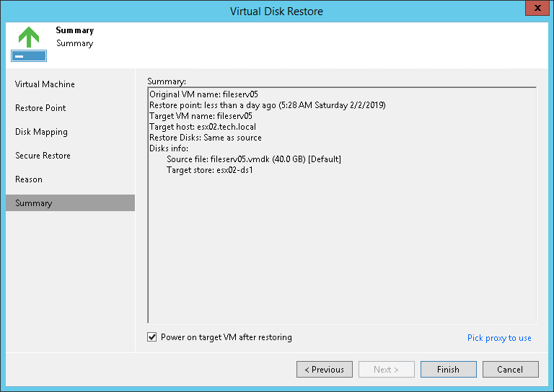
Task: Jump to the Reason step
Action: click(29, 179)
